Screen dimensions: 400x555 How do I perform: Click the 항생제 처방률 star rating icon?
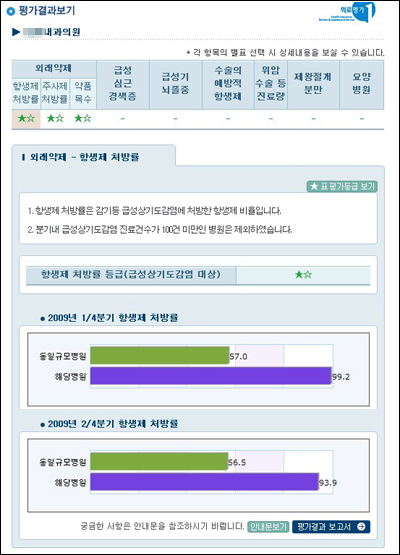(x=26, y=118)
